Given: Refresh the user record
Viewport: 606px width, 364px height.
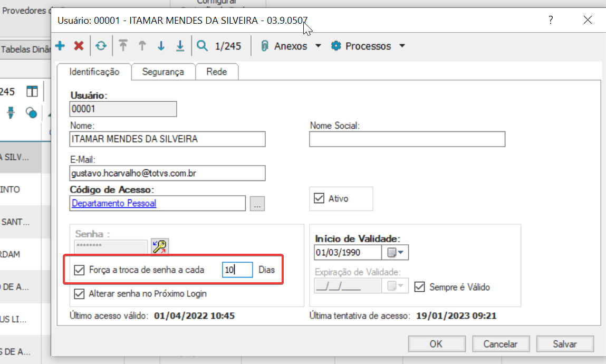Looking at the screenshot, I should click(x=101, y=46).
